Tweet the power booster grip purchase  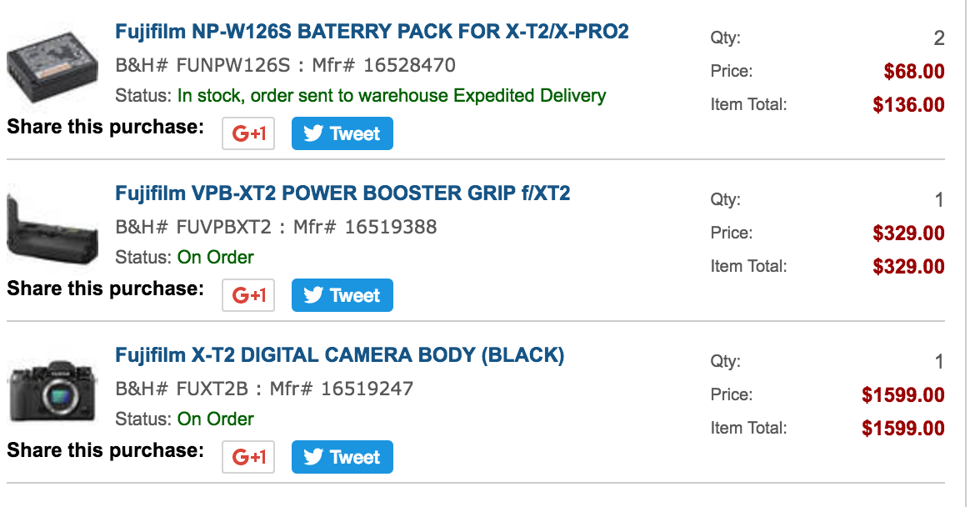point(342,296)
